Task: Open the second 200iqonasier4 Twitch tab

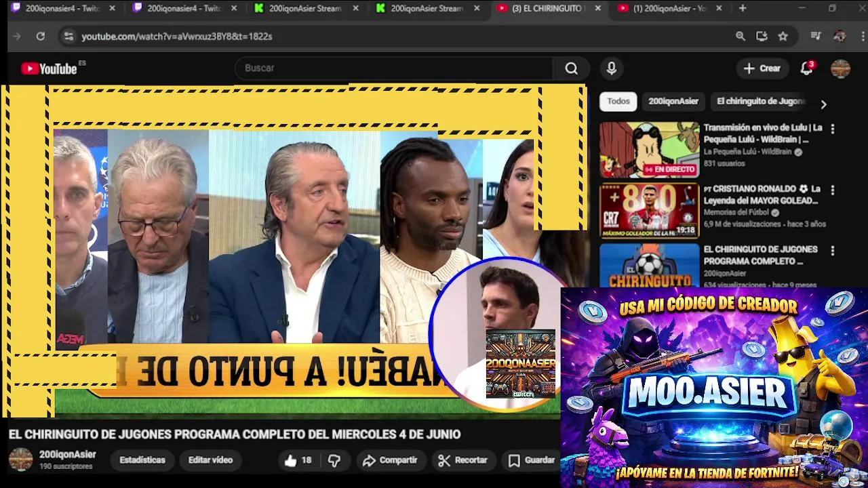Action: [183, 9]
